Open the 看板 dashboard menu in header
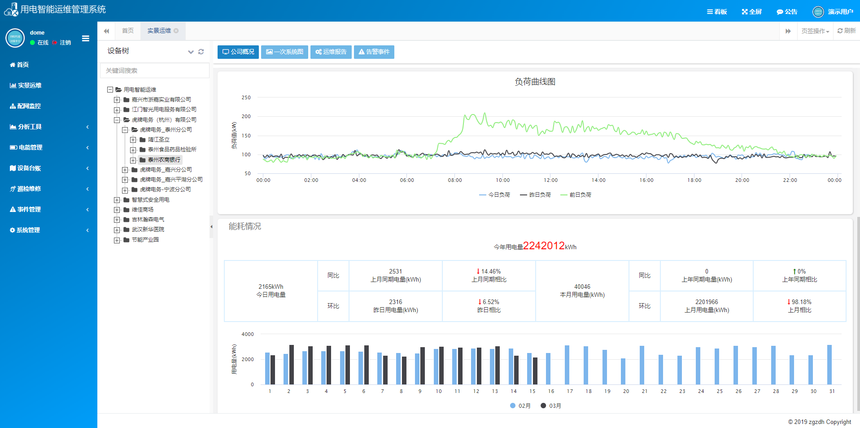The width and height of the screenshot is (860, 428). click(x=717, y=12)
